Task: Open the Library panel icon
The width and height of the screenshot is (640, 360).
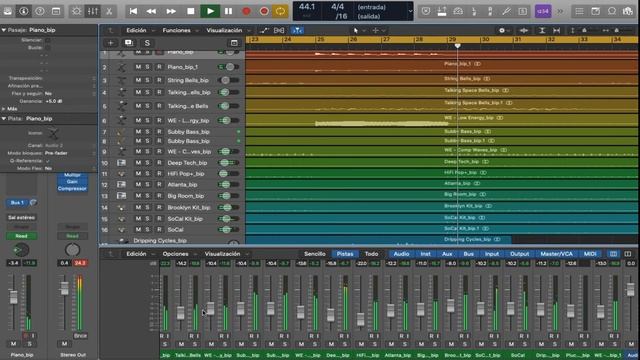Action: pos(7,11)
